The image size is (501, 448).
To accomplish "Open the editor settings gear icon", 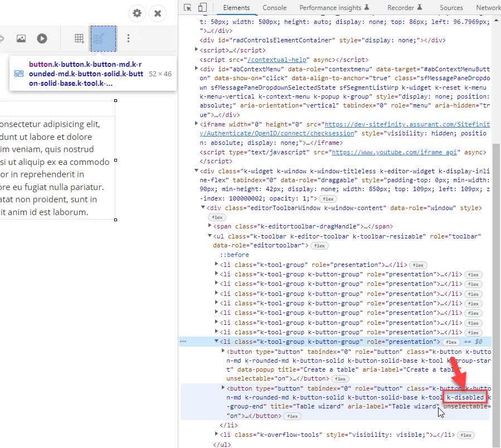I will pyautogui.click(x=137, y=13).
